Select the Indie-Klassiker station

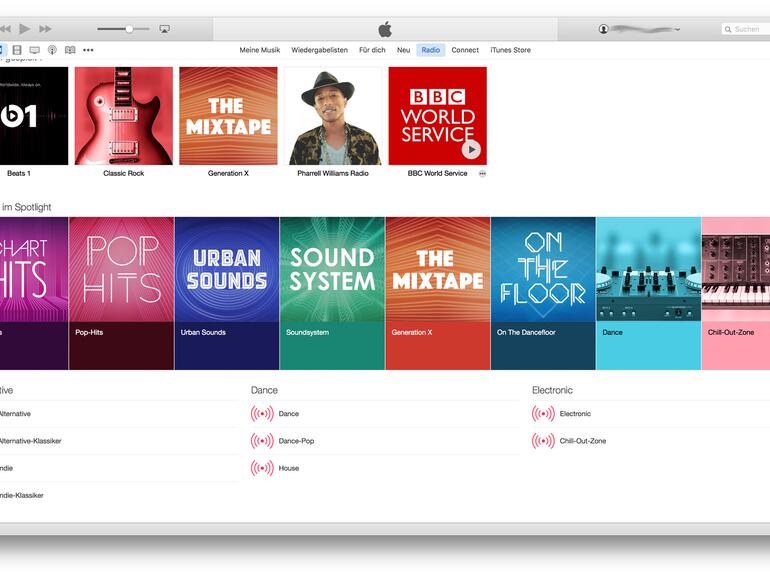point(22,495)
